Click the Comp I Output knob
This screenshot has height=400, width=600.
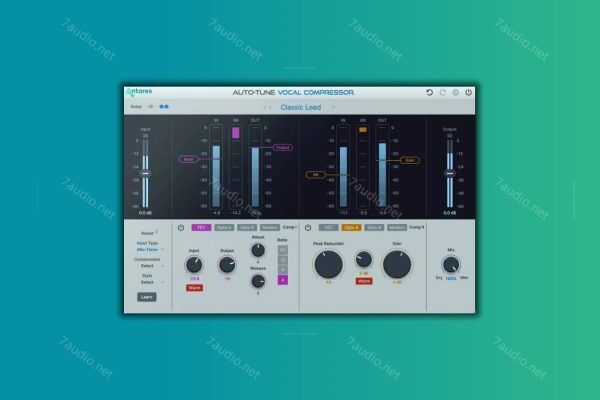tap(227, 264)
